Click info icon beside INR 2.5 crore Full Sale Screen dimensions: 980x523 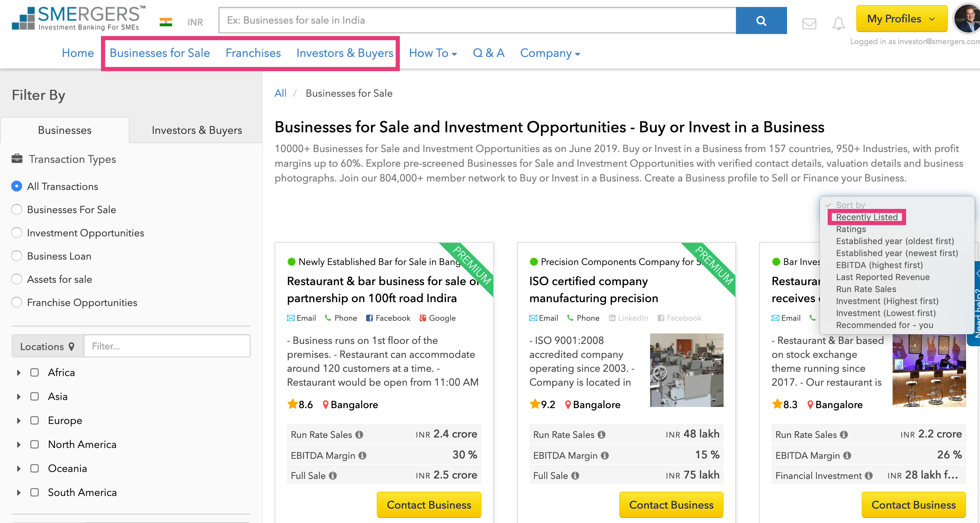pos(333,476)
